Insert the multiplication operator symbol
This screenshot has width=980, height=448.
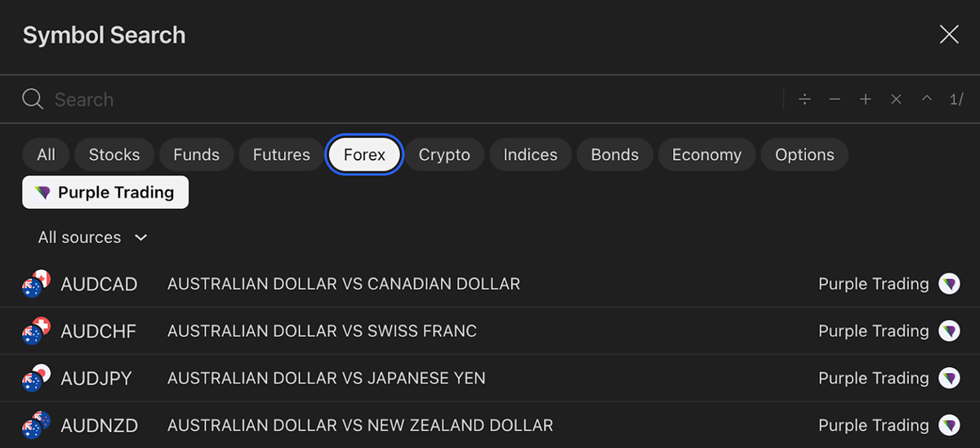click(x=896, y=100)
